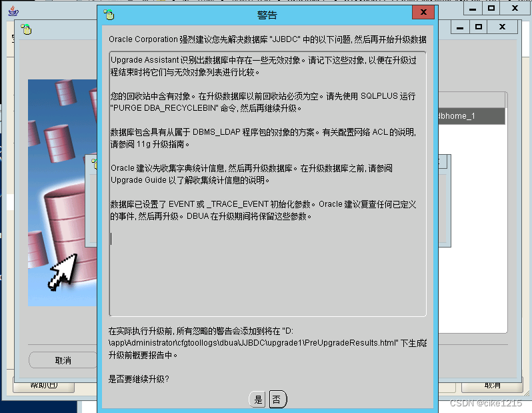
Task: Click the database icon of the second background window
Action: click(26, 29)
